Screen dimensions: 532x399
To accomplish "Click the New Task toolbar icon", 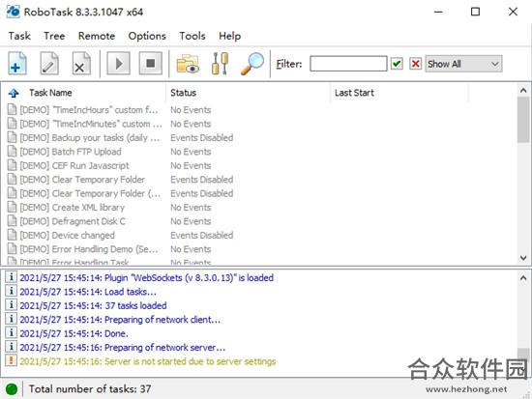I will [17, 64].
